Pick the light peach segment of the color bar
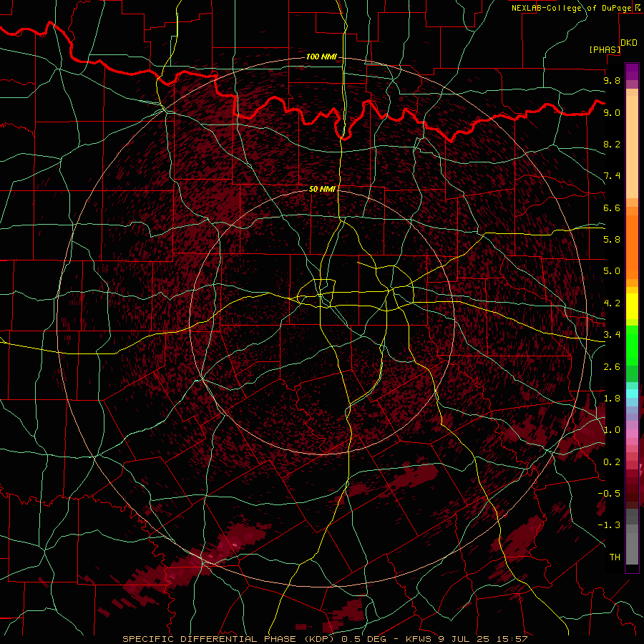The width and height of the screenshot is (644, 644). [632, 147]
